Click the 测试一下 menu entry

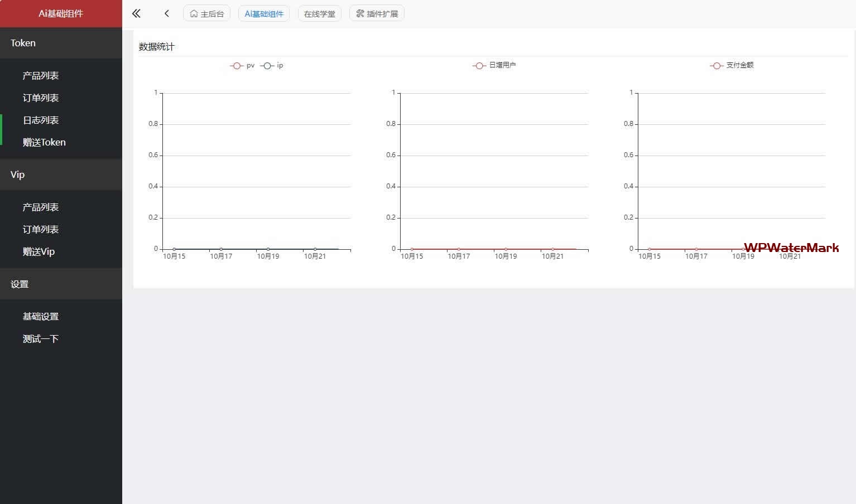41,338
